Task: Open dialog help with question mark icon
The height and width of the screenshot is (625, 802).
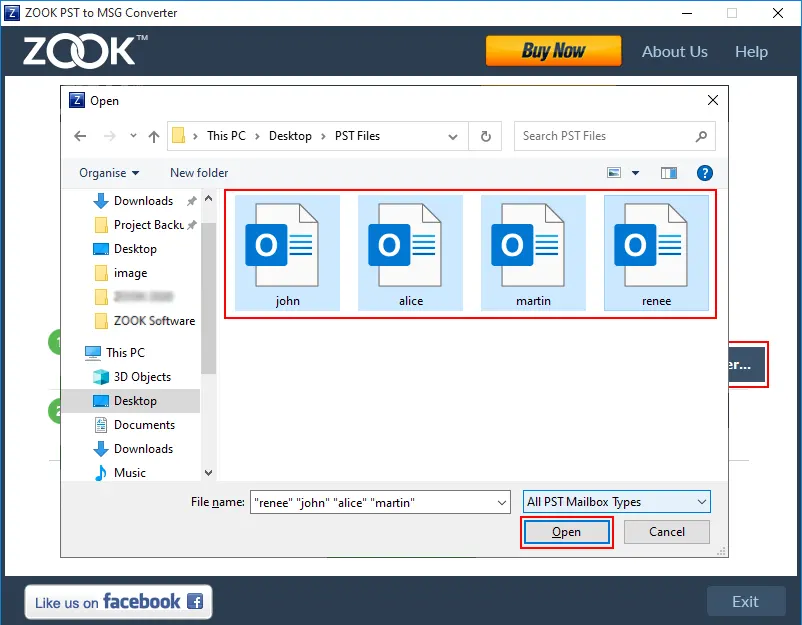Action: (704, 173)
